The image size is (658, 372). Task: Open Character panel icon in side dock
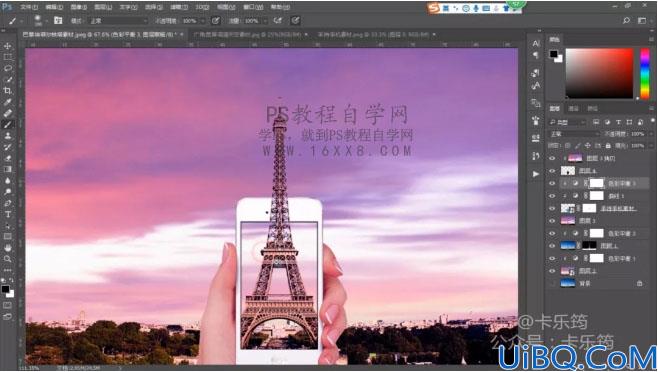[536, 43]
